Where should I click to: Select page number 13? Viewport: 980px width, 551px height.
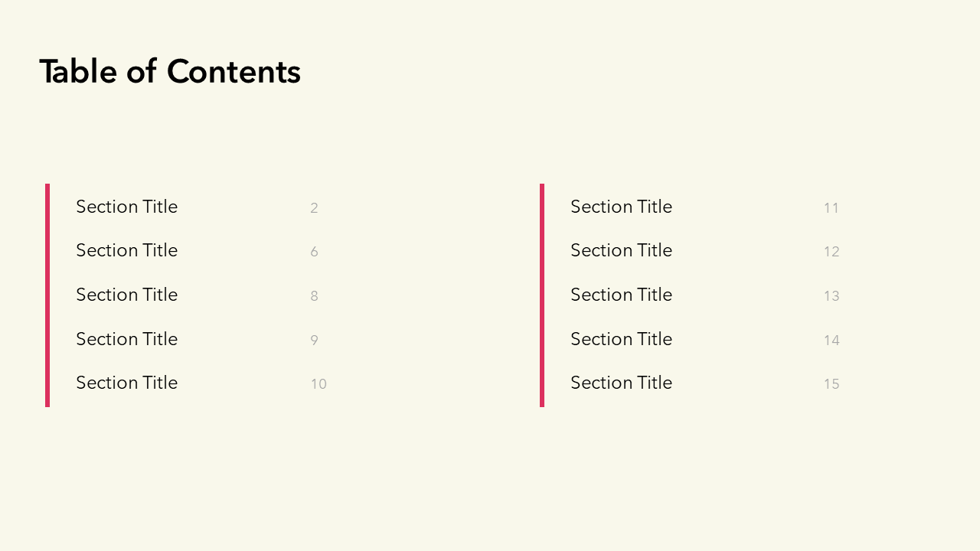pos(831,296)
